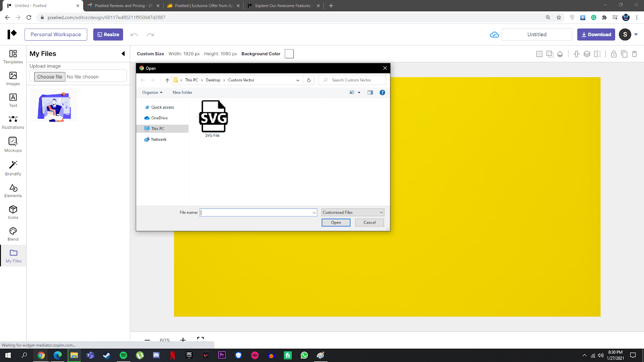
Task: Click the Background Color white swatch
Action: coord(289,54)
